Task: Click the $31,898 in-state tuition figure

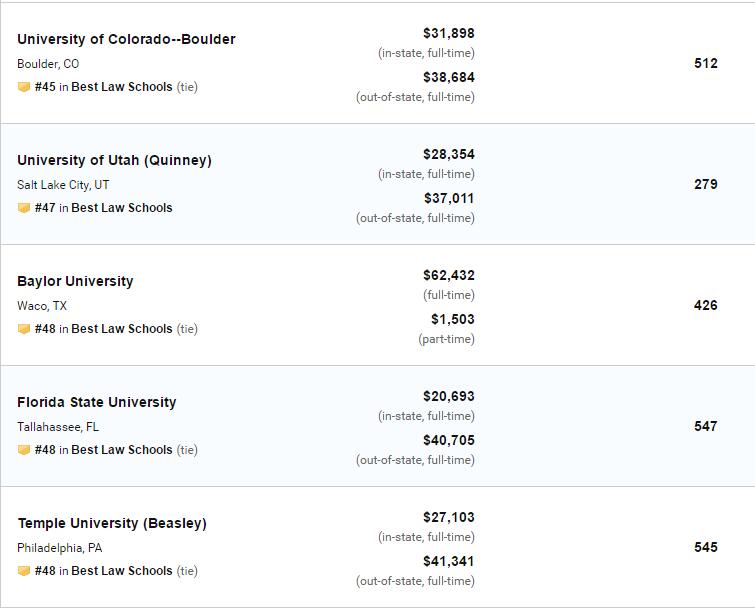Action: click(x=448, y=33)
